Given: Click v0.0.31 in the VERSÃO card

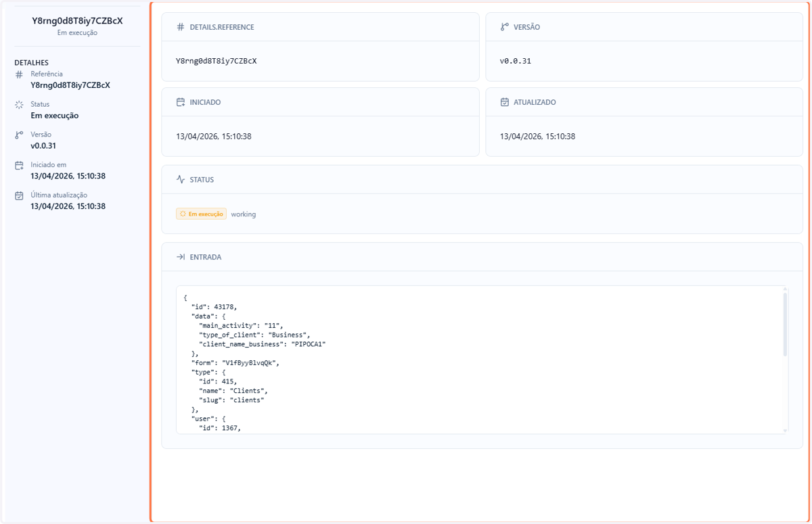Looking at the screenshot, I should point(516,61).
